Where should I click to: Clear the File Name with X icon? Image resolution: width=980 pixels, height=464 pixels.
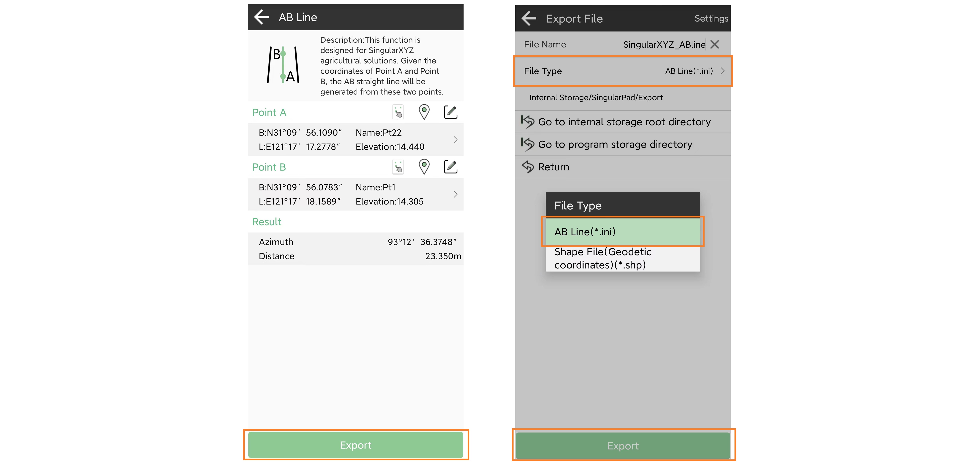click(714, 44)
